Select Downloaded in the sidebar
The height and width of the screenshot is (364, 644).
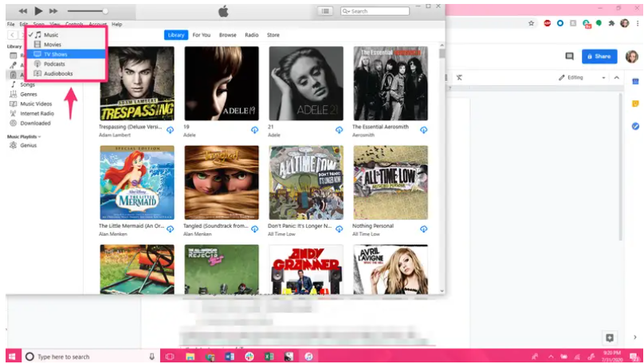[35, 123]
